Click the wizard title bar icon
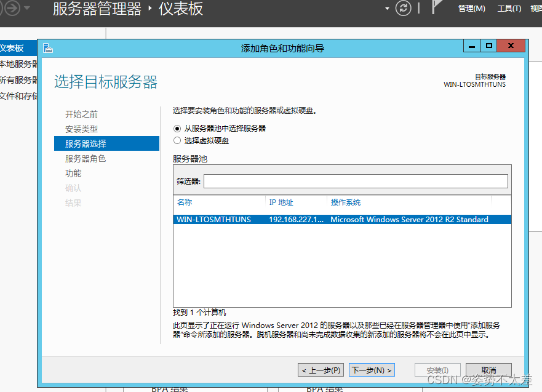 48,48
